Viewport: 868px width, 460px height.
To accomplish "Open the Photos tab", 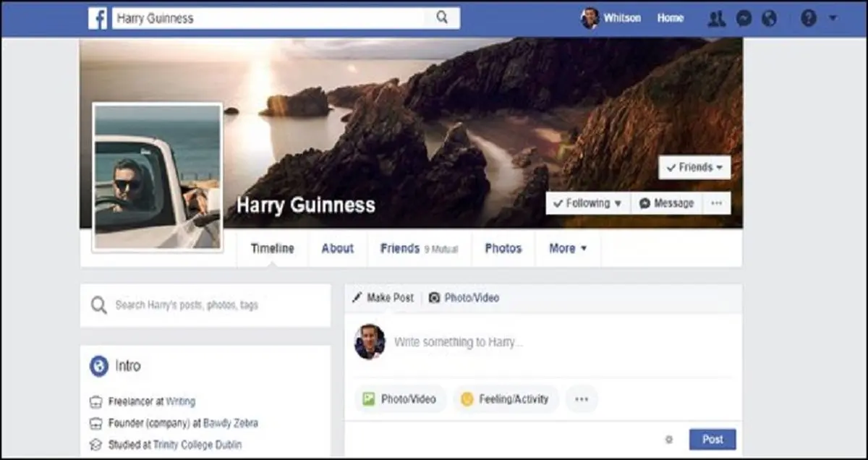I will pyautogui.click(x=503, y=248).
